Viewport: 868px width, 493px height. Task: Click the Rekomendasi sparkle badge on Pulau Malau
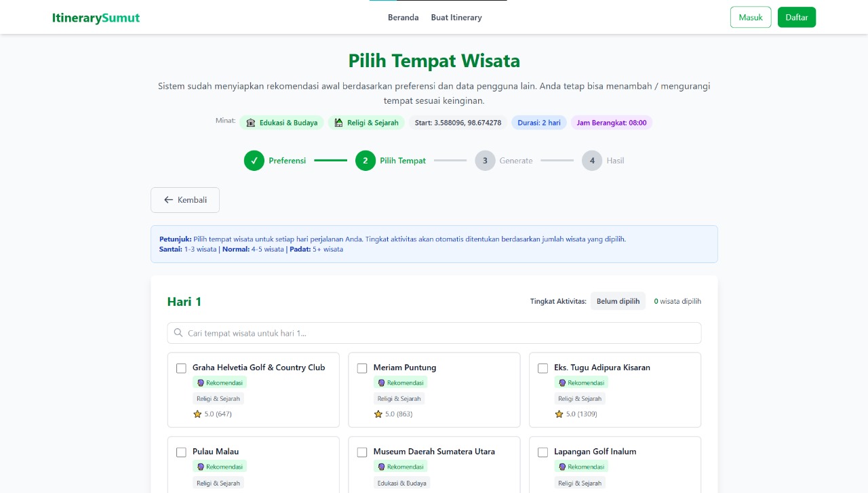(201, 467)
